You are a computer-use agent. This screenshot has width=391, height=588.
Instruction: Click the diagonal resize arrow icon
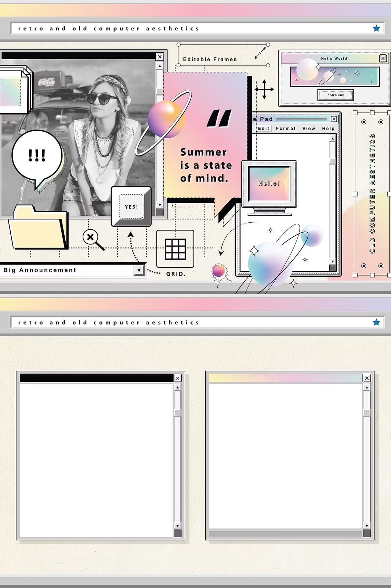click(x=260, y=53)
